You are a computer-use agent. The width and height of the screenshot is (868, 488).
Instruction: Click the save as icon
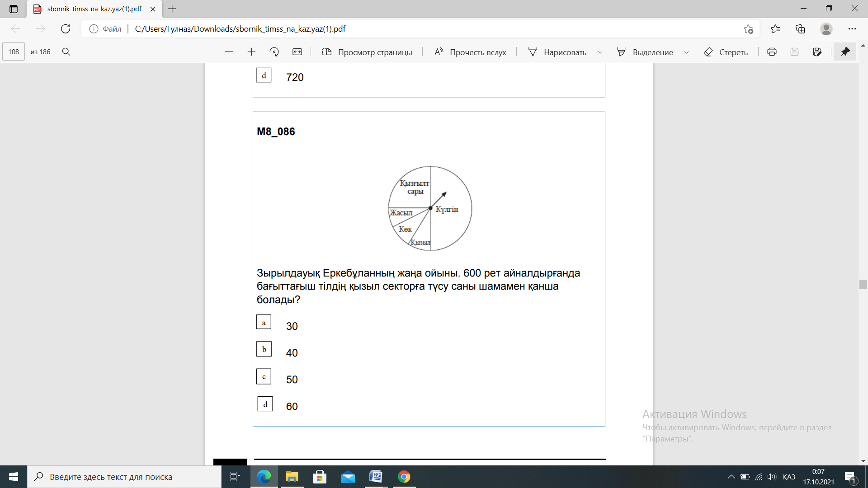(817, 52)
